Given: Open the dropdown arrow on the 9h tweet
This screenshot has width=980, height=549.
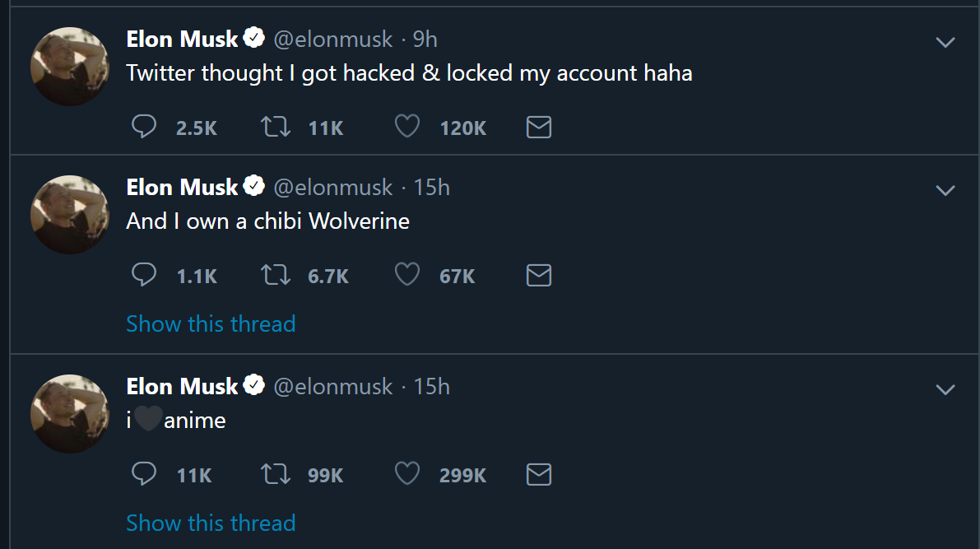Looking at the screenshot, I should coord(945,42).
